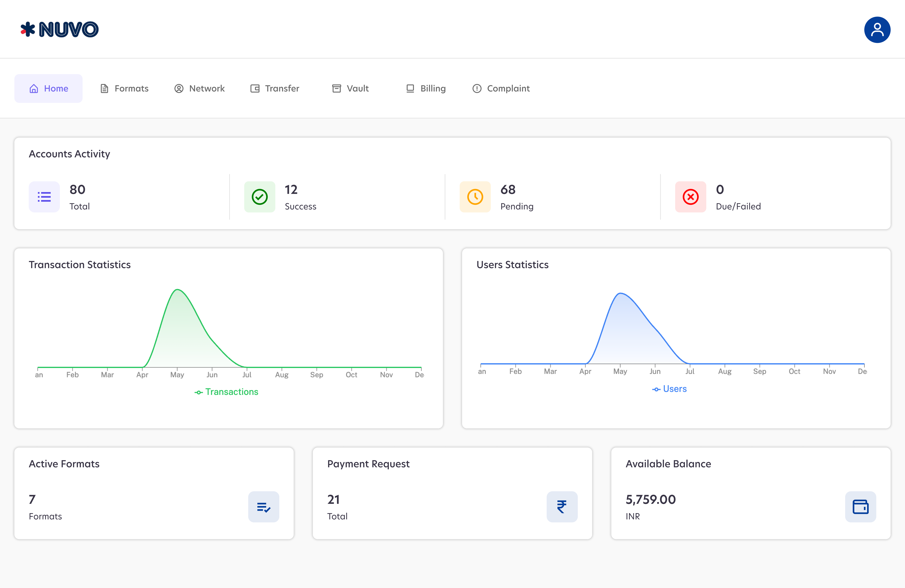The image size is (905, 588).
Task: Go to the Home tab
Action: (49, 89)
